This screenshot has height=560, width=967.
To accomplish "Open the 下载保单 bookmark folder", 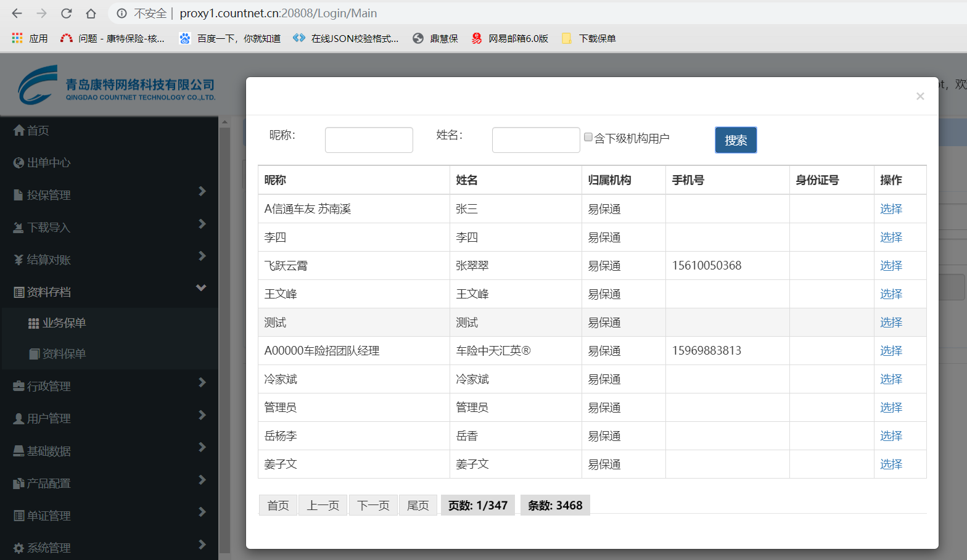I will pyautogui.click(x=589, y=38).
